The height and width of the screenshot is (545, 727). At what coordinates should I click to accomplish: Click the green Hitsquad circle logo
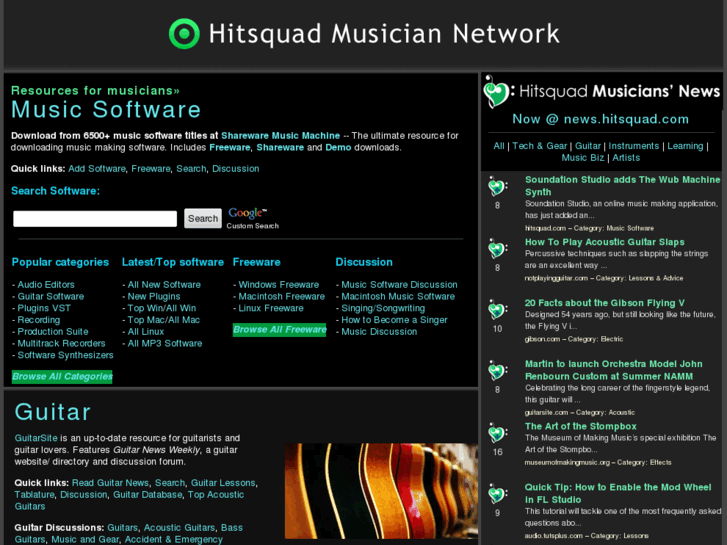click(x=184, y=34)
